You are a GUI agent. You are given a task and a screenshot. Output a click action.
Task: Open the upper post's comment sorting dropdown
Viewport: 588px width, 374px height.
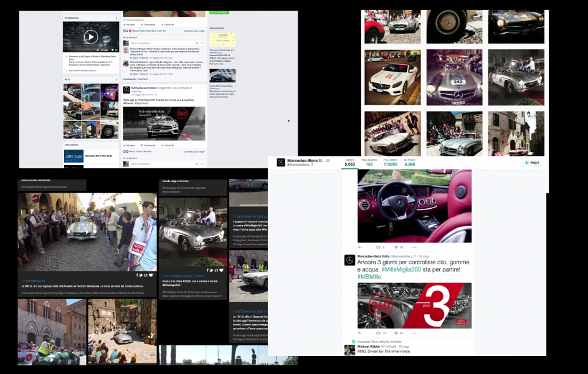[x=194, y=31]
